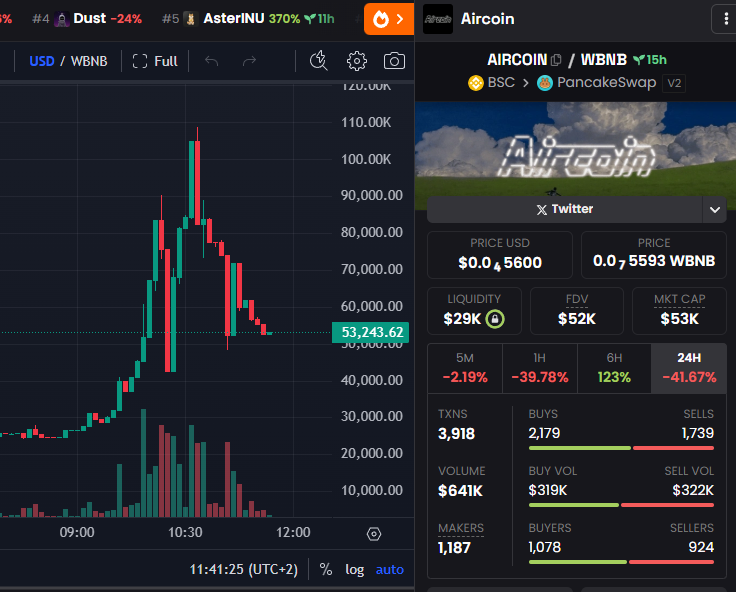Open the trending fire icon button
The height and width of the screenshot is (592, 736).
[388, 19]
